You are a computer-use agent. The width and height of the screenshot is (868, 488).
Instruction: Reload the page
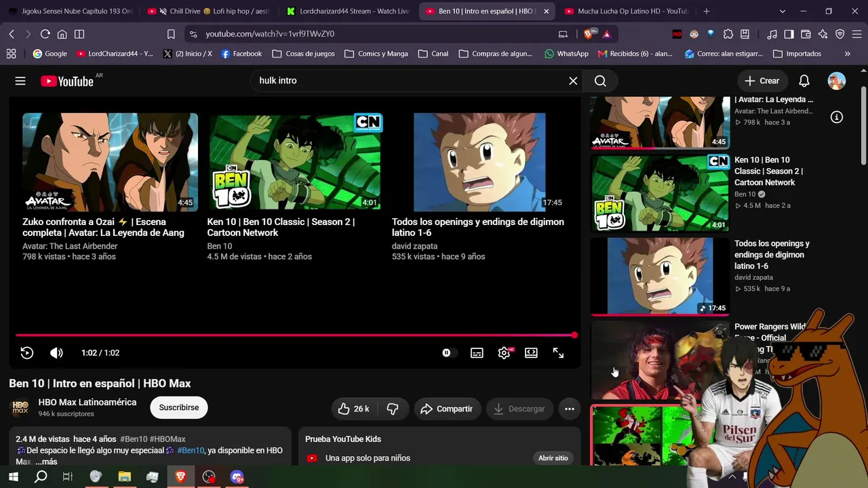pyautogui.click(x=45, y=34)
